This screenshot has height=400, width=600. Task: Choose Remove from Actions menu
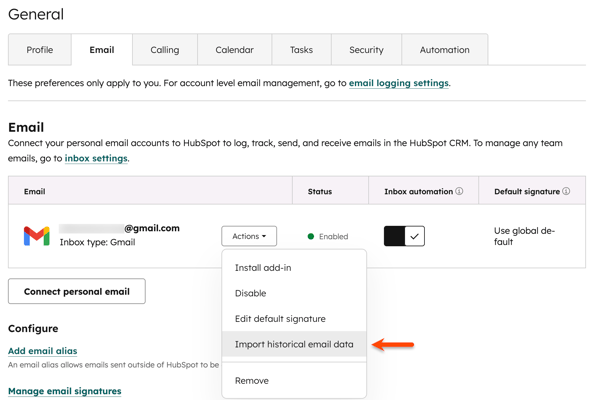[294, 381]
